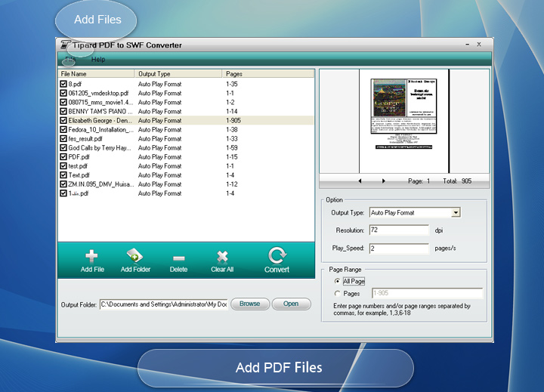Uncheck God Calls by Terry Hay checkbox
Screen dimensions: 544x392
(x=63, y=148)
